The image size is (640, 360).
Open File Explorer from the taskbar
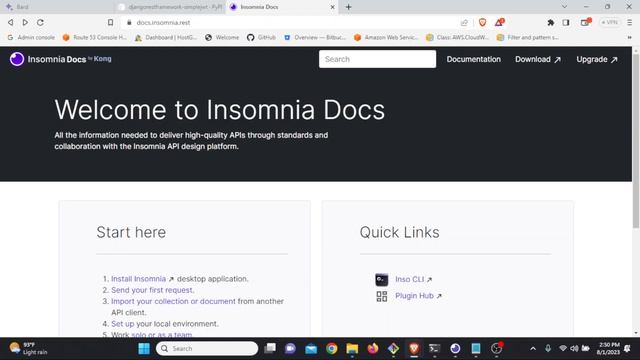(352, 349)
